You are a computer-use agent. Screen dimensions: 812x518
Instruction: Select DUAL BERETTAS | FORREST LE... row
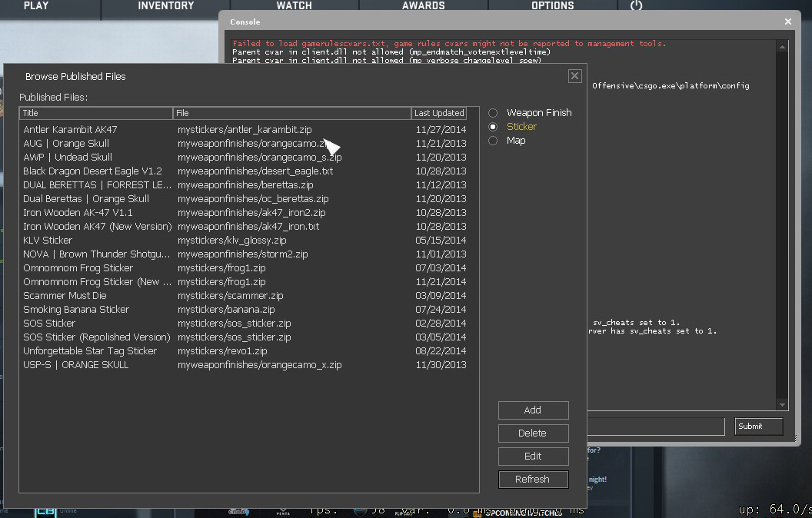[245, 184]
